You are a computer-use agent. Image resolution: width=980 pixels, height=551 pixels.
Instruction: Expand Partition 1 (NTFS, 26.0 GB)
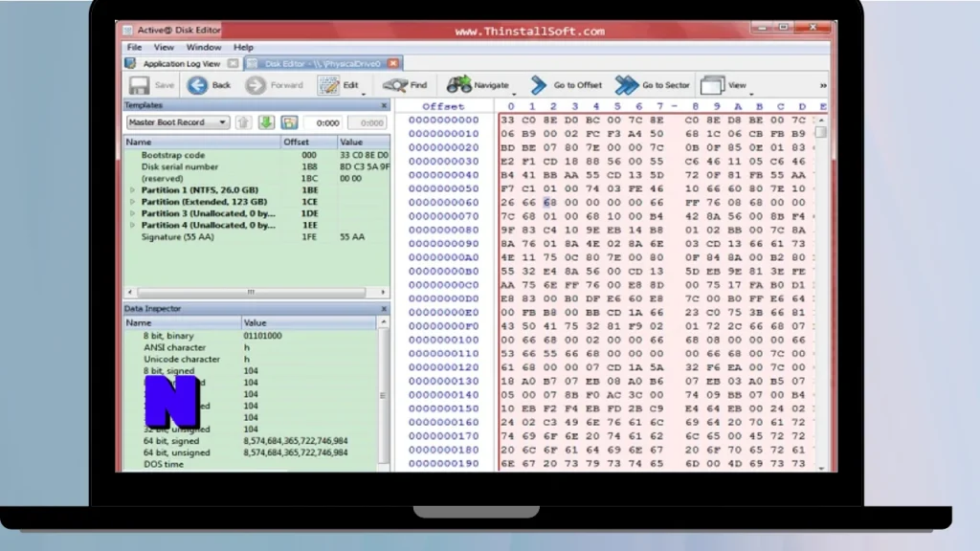coord(132,190)
